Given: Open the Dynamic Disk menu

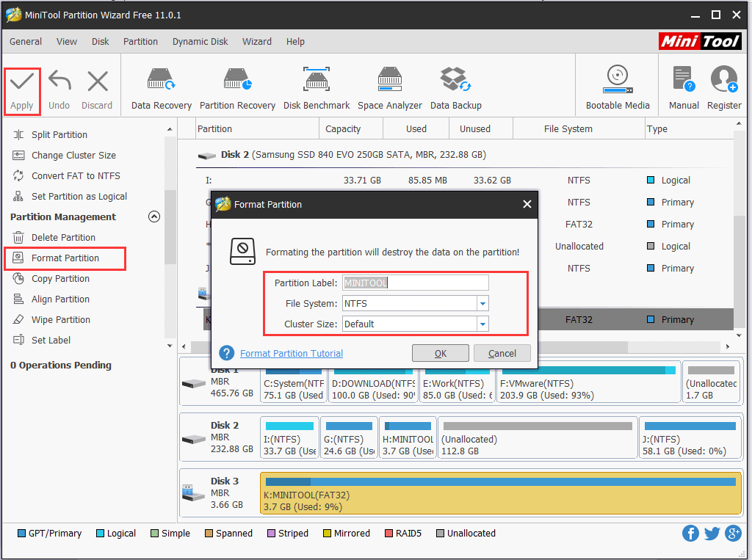Looking at the screenshot, I should (x=200, y=42).
